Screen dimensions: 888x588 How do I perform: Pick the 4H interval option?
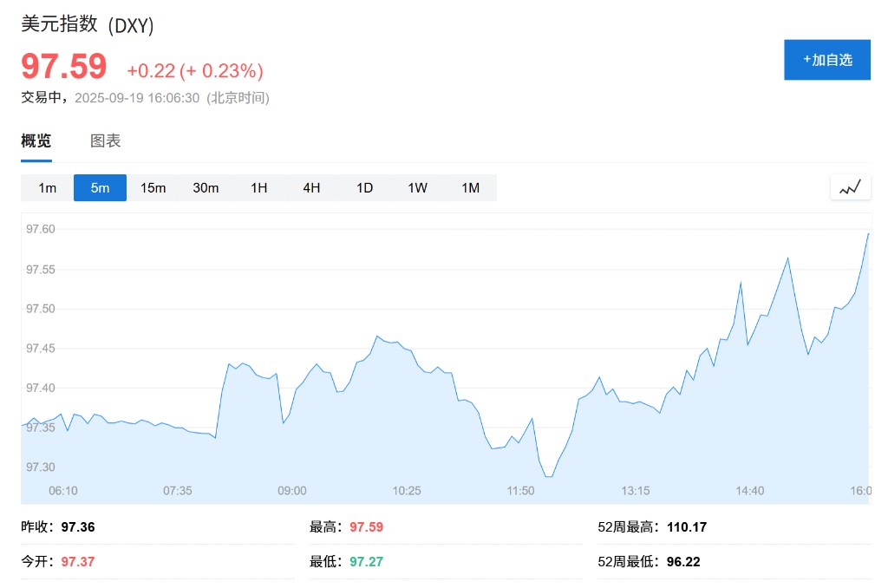311,188
